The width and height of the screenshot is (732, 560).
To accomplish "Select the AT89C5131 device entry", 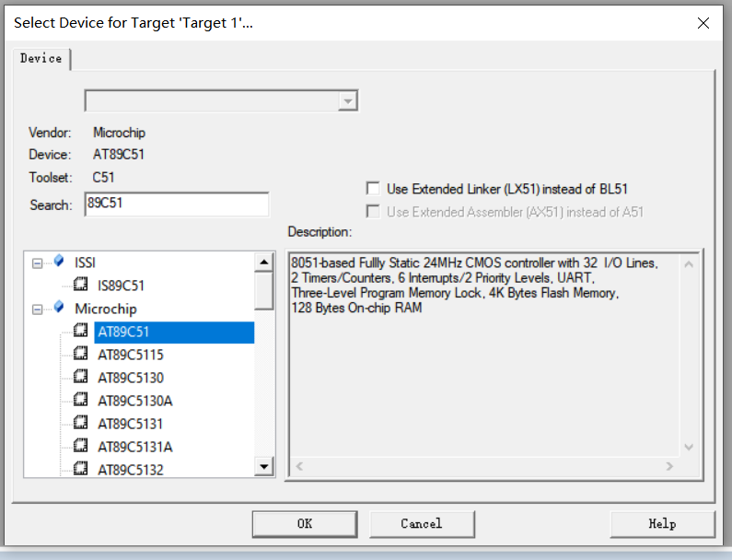I will click(x=130, y=424).
